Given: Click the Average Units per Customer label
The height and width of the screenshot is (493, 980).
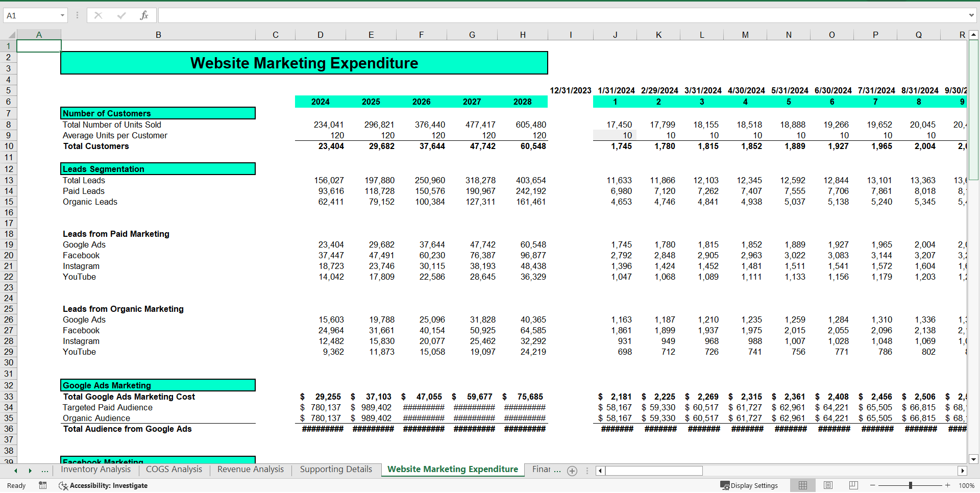Looking at the screenshot, I should (x=115, y=135).
